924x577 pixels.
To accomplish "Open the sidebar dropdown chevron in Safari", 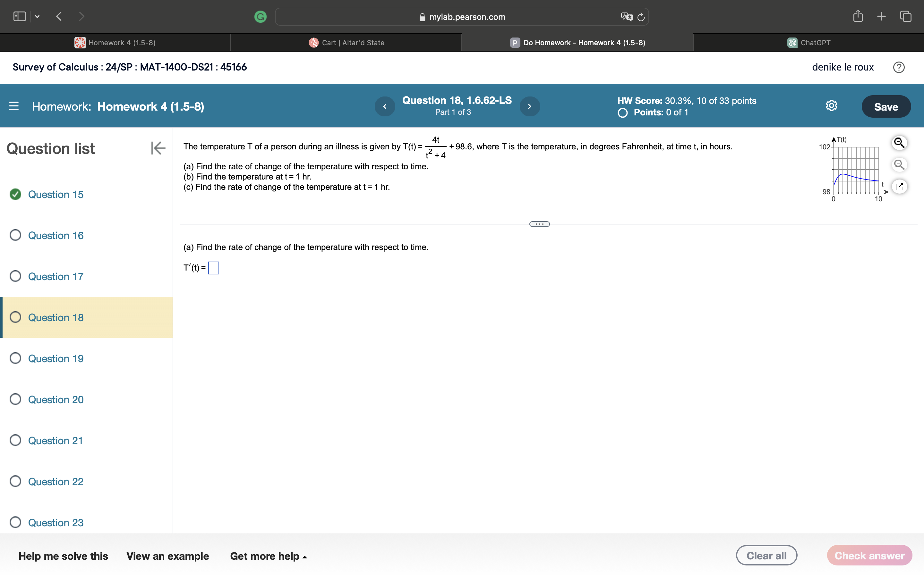I will coord(37,16).
